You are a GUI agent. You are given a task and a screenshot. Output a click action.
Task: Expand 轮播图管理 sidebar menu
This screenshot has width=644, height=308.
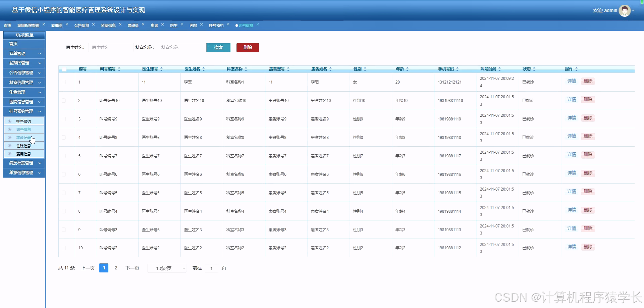[x=24, y=63]
